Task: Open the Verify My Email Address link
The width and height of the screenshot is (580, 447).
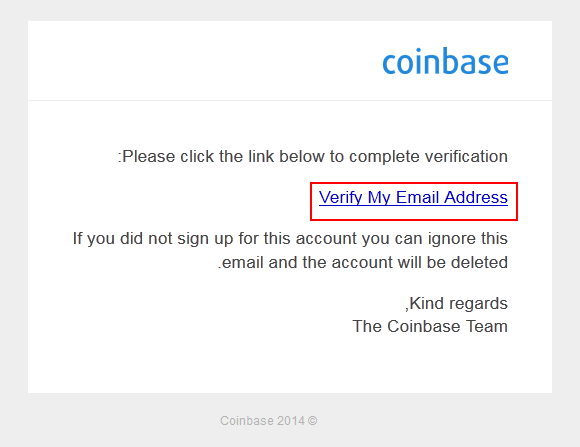Action: pyautogui.click(x=413, y=197)
